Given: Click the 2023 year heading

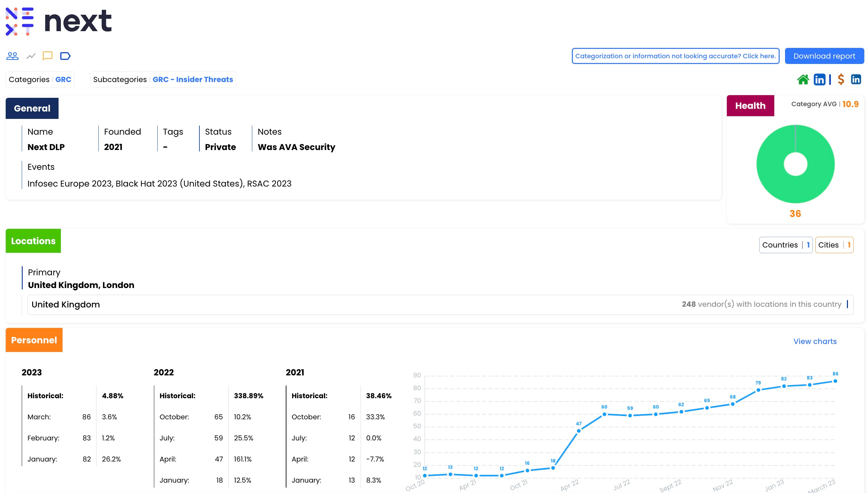Looking at the screenshot, I should (32, 372).
